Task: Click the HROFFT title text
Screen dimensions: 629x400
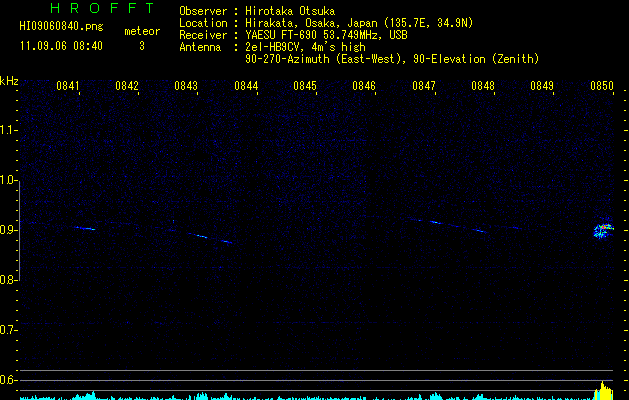Action: point(102,8)
